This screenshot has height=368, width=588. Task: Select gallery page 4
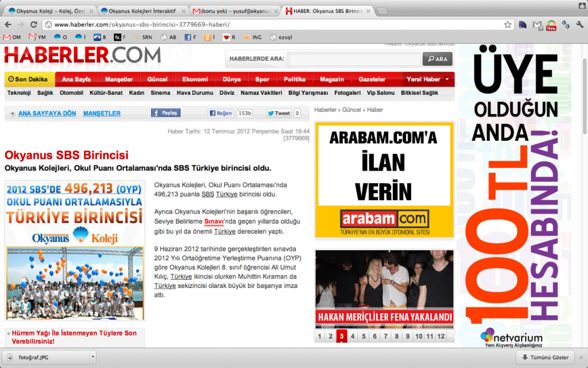[x=352, y=336]
